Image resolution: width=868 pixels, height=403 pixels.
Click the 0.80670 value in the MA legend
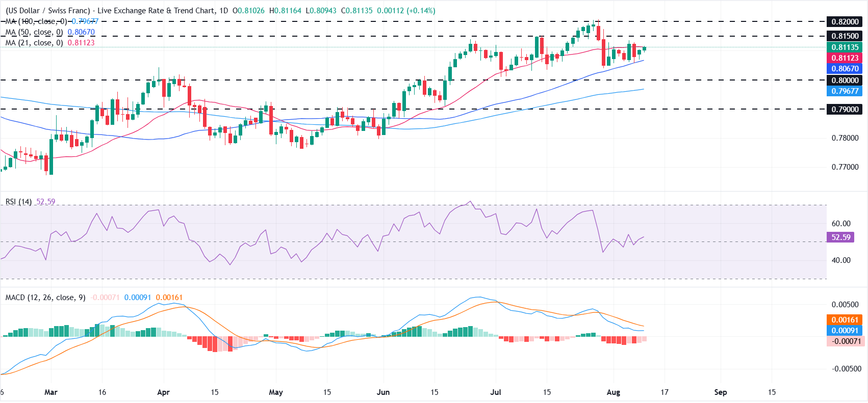(81, 32)
